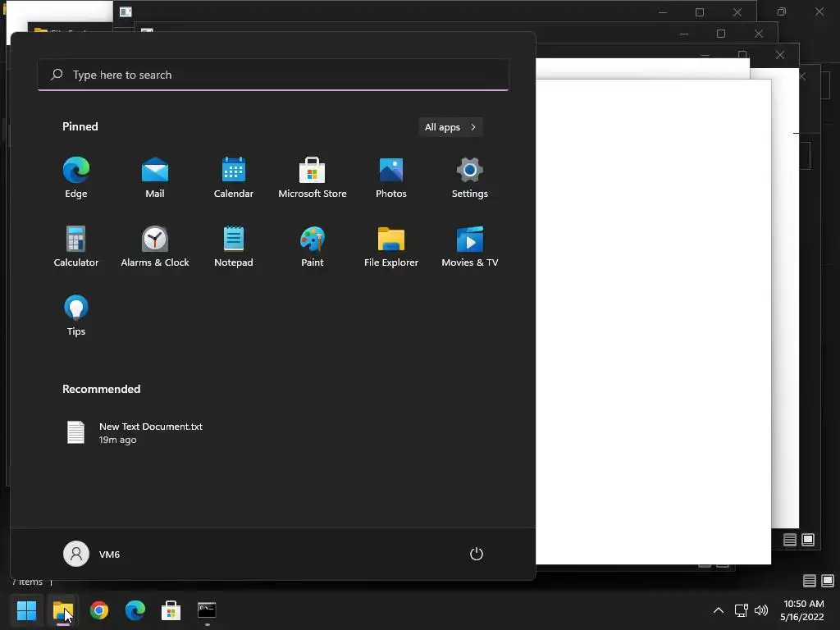The image size is (840, 630).
Task: Launch the Paint app
Action: tap(313, 247)
